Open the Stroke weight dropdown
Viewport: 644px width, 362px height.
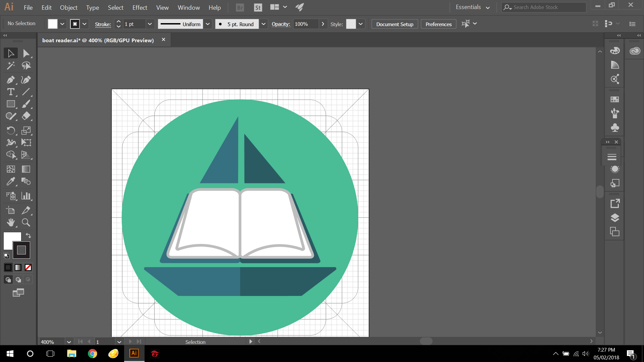(x=150, y=24)
